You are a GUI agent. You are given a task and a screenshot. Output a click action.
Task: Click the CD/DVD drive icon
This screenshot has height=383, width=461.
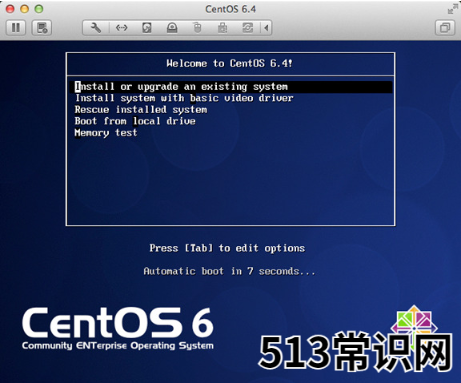click(172, 28)
